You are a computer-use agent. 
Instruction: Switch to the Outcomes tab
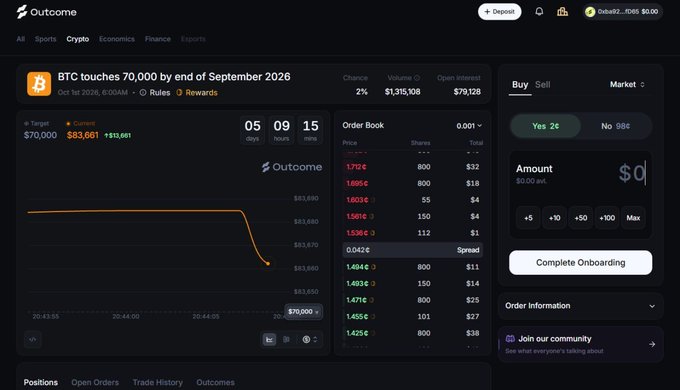point(215,383)
